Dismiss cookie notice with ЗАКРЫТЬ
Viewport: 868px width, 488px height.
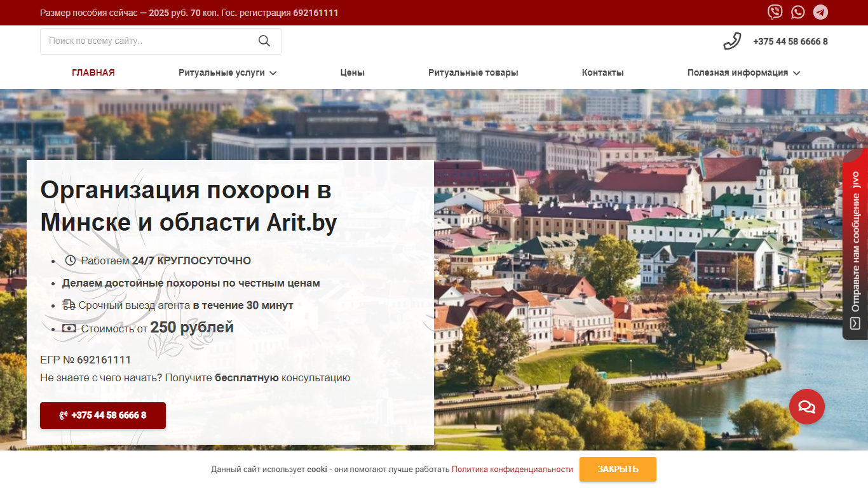tap(618, 469)
